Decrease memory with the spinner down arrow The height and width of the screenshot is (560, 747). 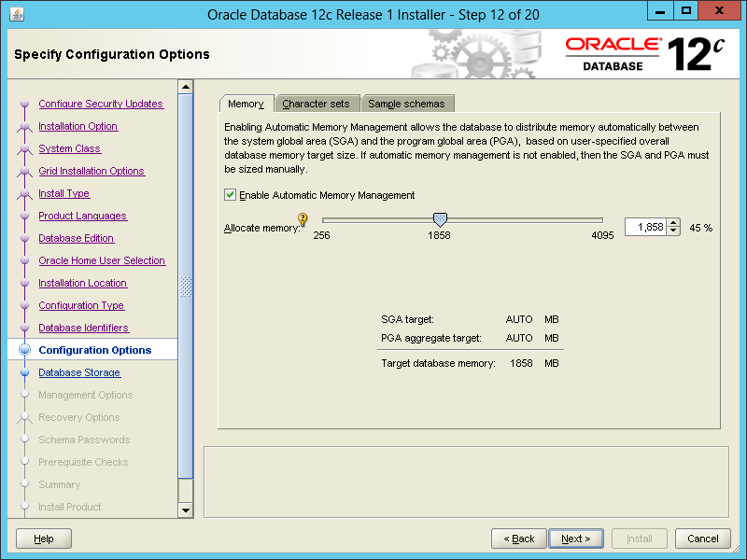coord(673,231)
